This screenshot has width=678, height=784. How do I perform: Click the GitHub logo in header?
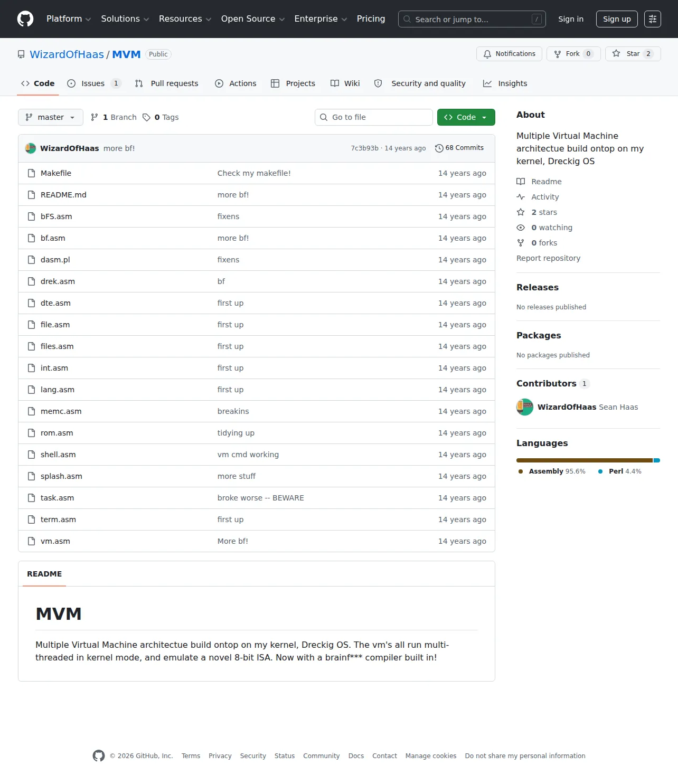tap(25, 19)
